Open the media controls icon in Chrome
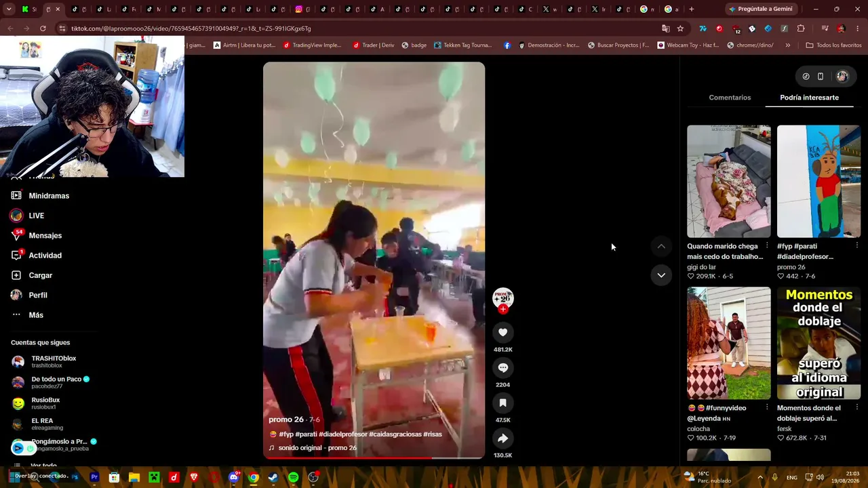 825,28
